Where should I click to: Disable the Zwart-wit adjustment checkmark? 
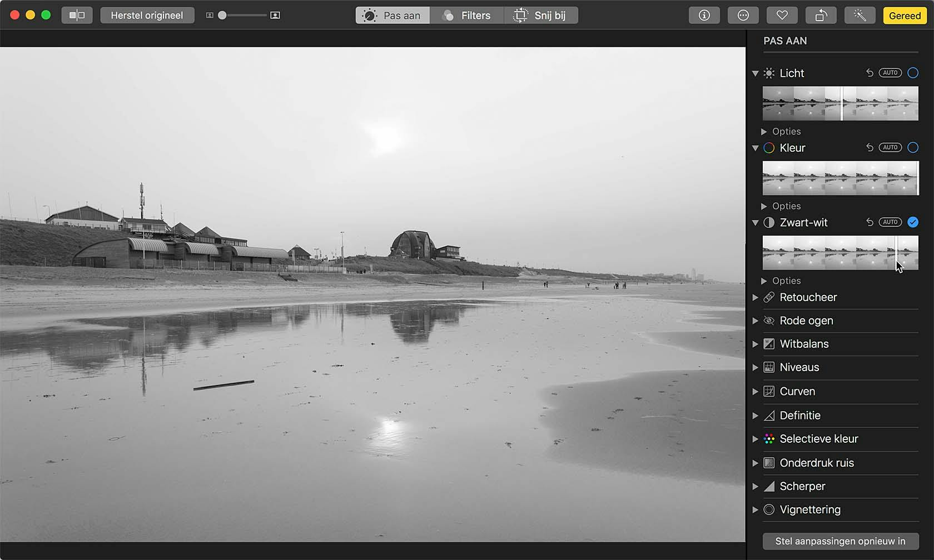[913, 222]
